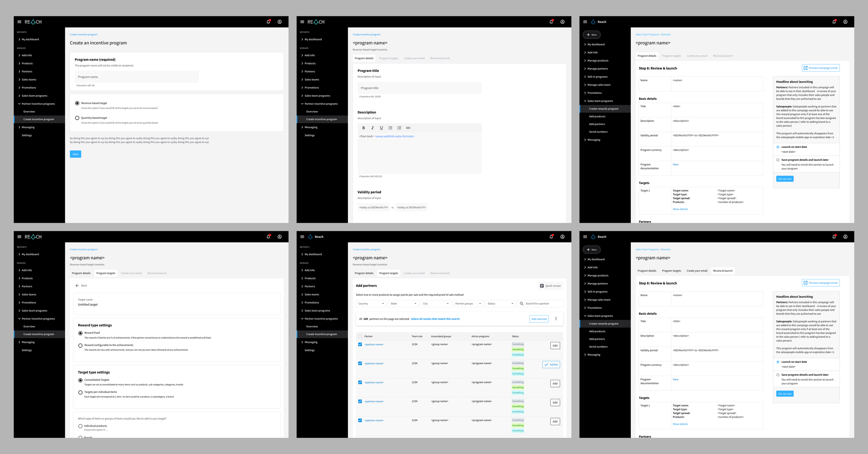Viewport: 868px width, 454px height.
Task: Click the Back arrow above Target name
Action: coord(77,286)
